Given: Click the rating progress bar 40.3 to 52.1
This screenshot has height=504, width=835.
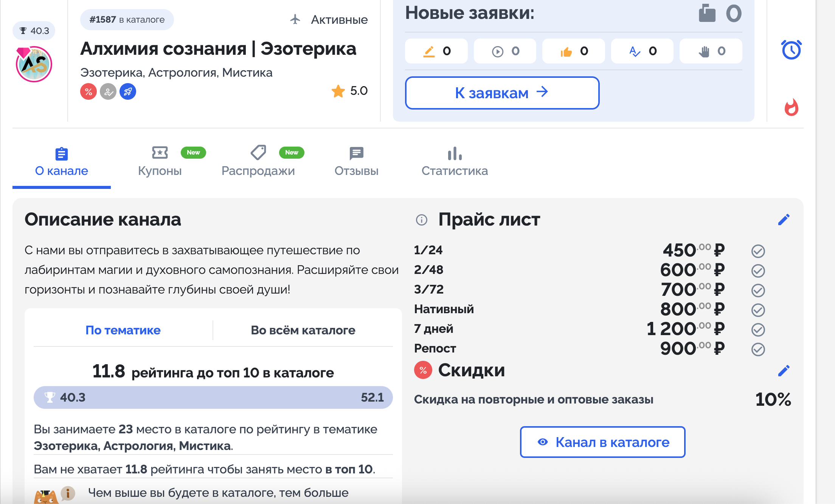Looking at the screenshot, I should (213, 397).
